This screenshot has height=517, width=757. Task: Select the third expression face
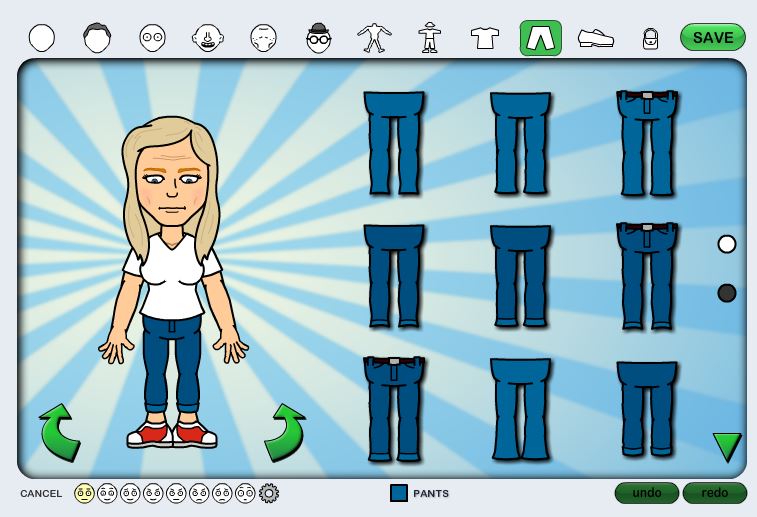pyautogui.click(x=130, y=493)
